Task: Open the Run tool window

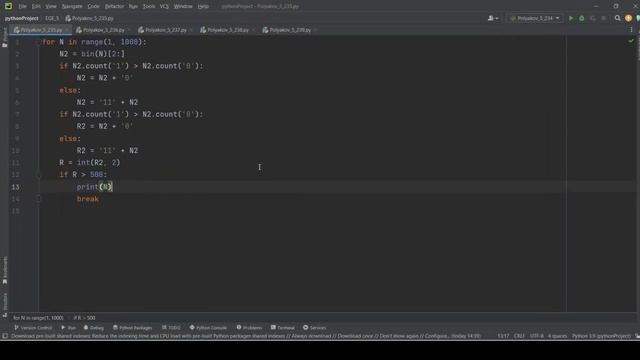Action: pyautogui.click(x=69, y=328)
